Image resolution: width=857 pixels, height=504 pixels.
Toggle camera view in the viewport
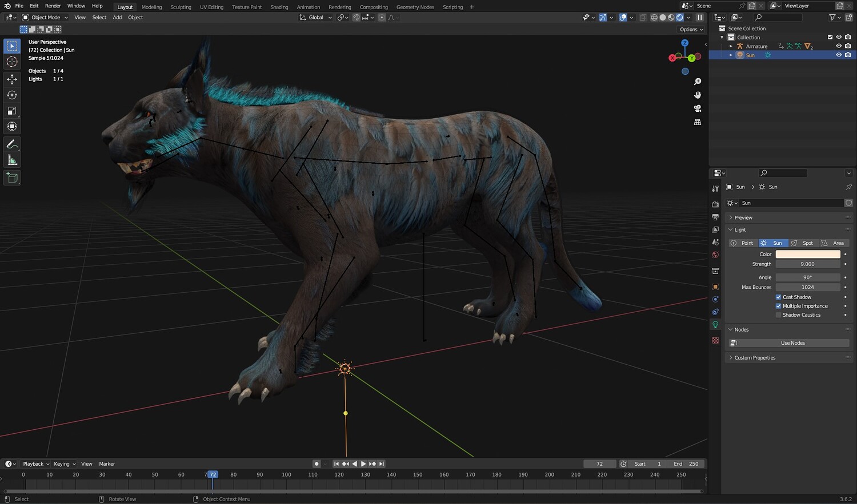coord(698,108)
